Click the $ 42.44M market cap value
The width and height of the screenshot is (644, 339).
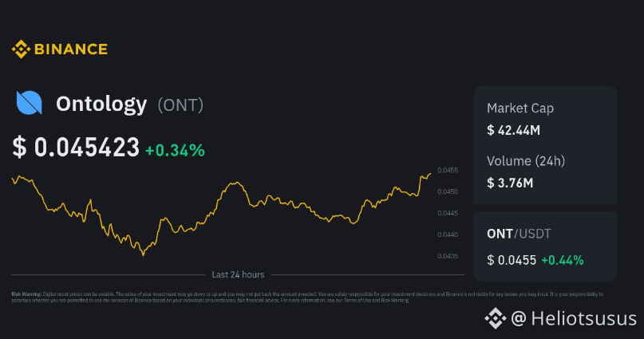[513, 131]
